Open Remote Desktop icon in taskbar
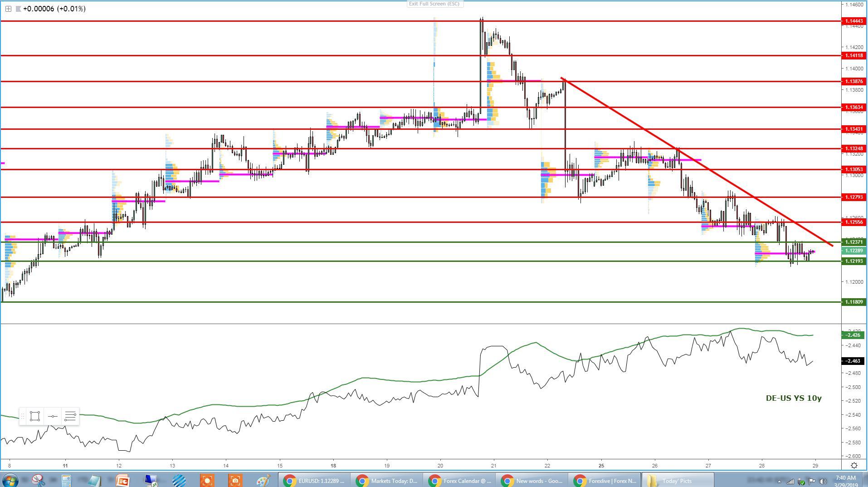 click(151, 480)
